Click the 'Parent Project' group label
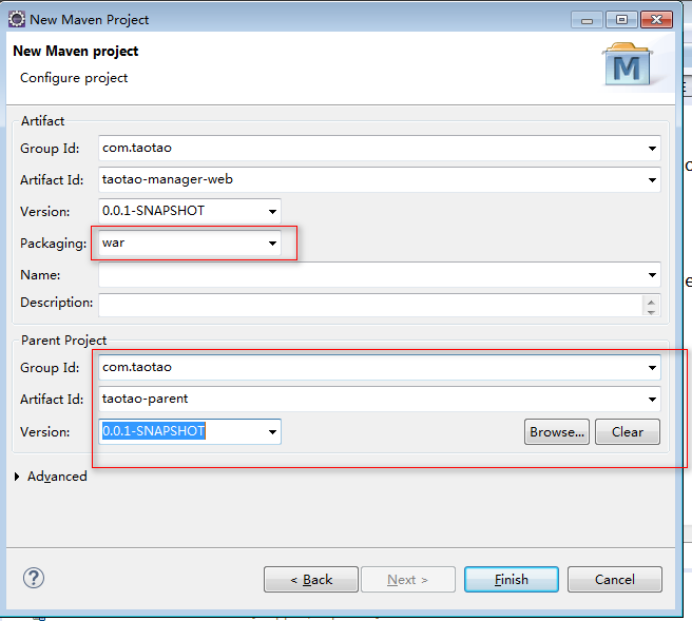This screenshot has height=622, width=692. (x=64, y=340)
